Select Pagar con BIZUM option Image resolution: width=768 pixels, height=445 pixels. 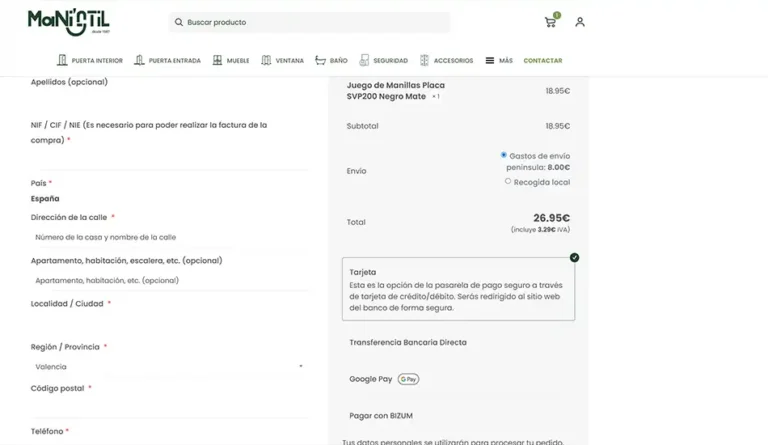[x=381, y=415]
